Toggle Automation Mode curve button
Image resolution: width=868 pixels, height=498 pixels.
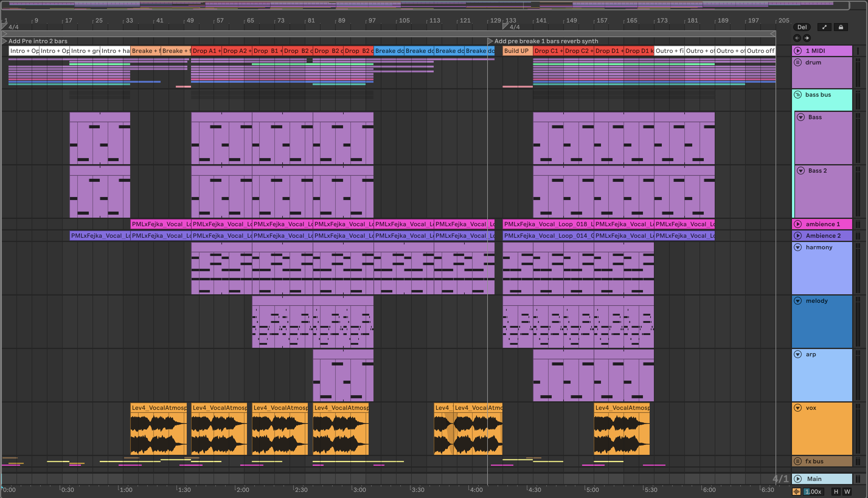coord(824,27)
